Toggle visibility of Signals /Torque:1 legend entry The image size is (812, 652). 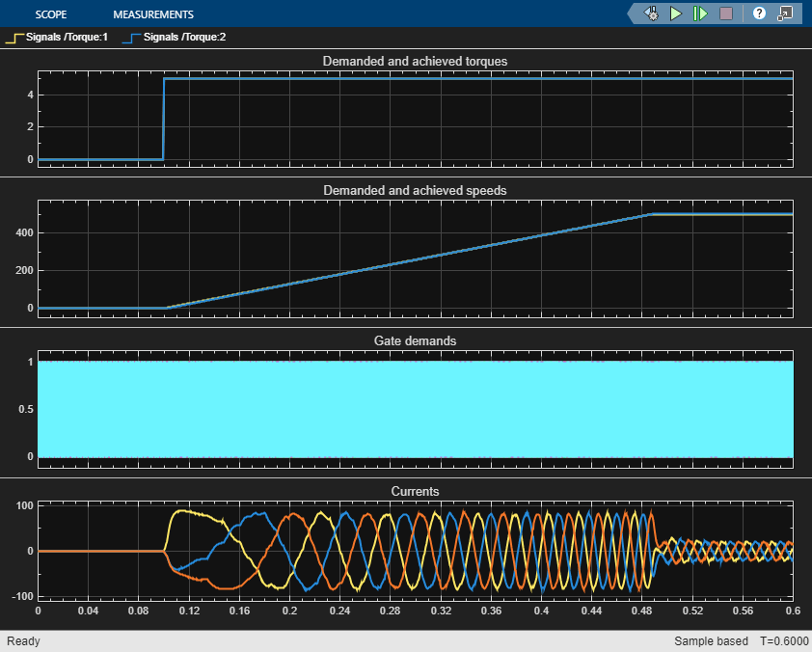tap(68, 38)
